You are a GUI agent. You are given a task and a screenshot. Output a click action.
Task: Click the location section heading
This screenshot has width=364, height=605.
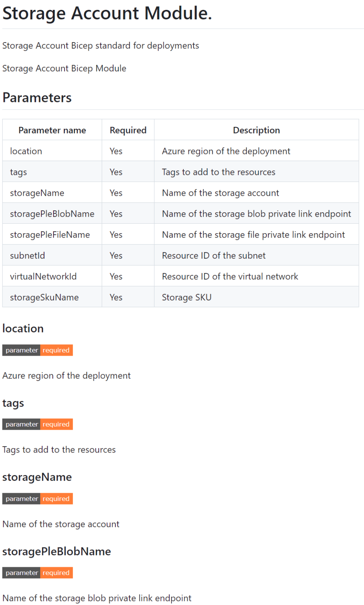(23, 328)
